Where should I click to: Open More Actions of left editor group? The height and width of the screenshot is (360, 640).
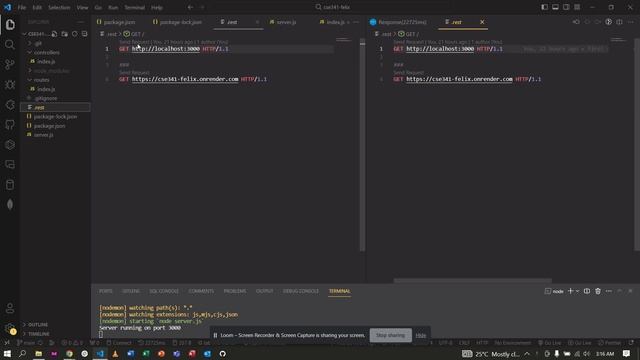pyautogui.click(x=356, y=22)
